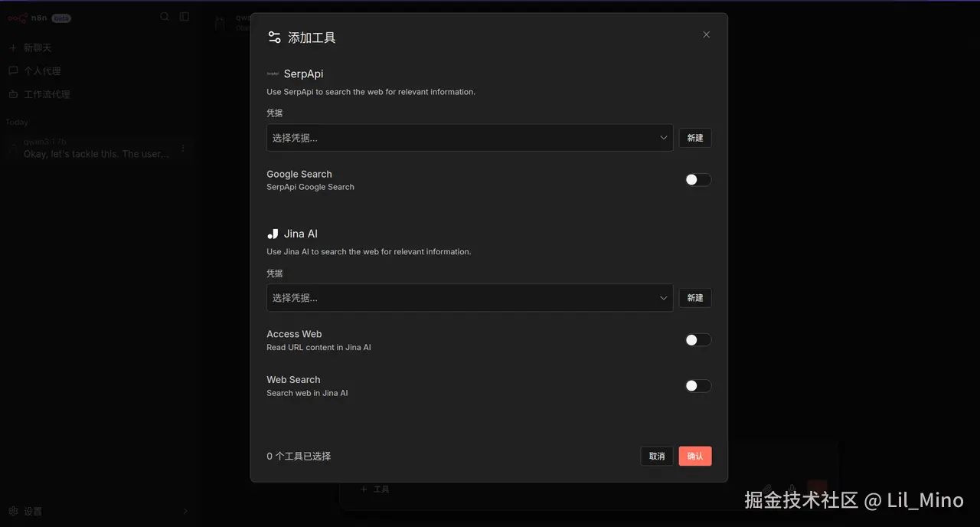Click the SerpApi logo icon
Image resolution: width=980 pixels, height=527 pixels.
coord(273,74)
